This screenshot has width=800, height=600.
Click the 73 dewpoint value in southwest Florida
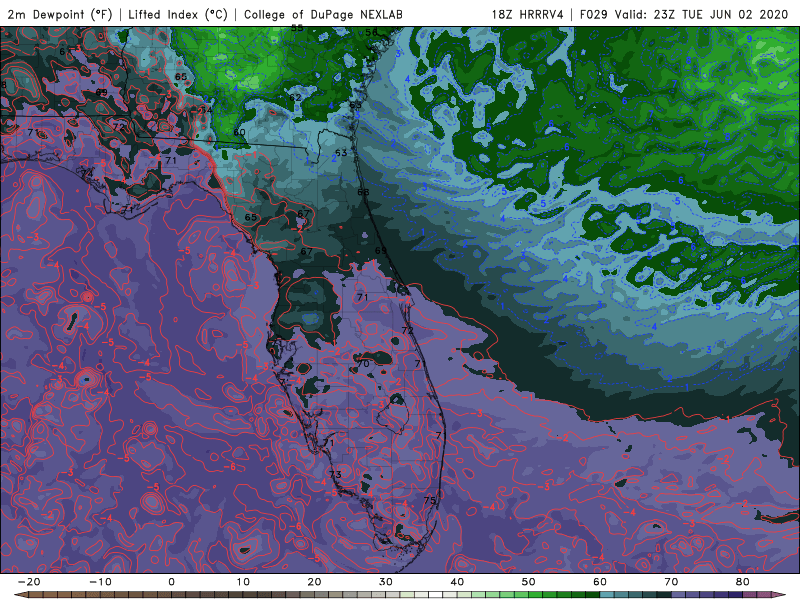[335, 474]
